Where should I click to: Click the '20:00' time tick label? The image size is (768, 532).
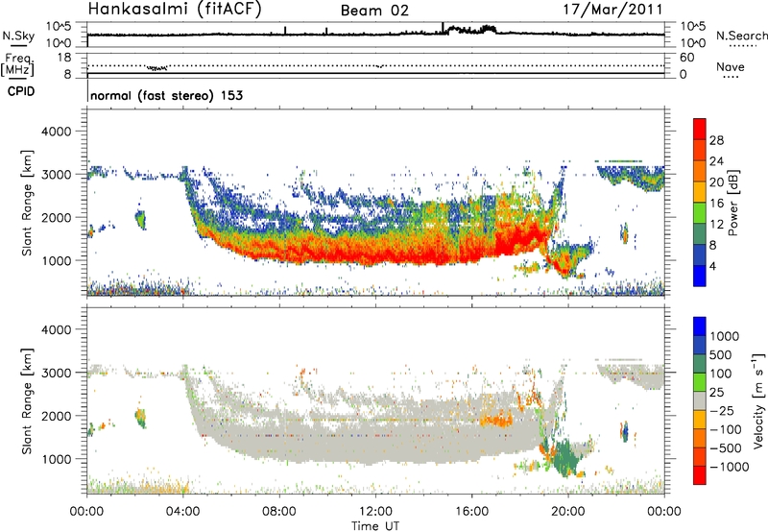(568, 512)
